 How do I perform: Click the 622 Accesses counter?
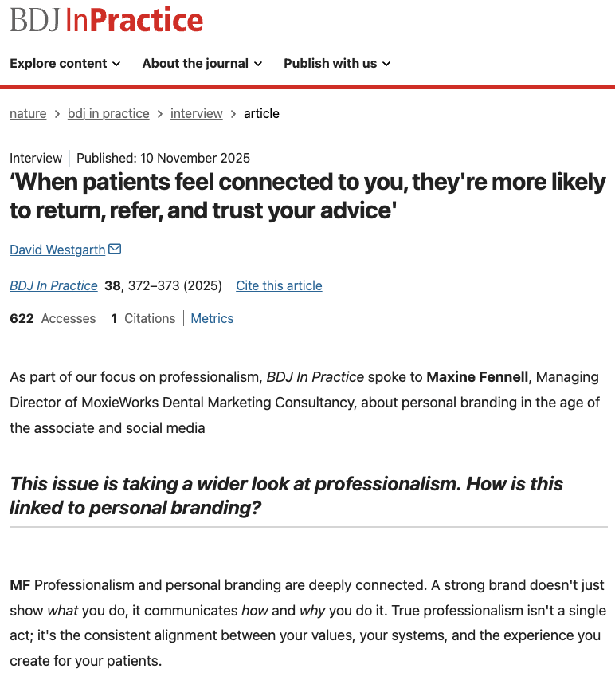[x=53, y=318]
